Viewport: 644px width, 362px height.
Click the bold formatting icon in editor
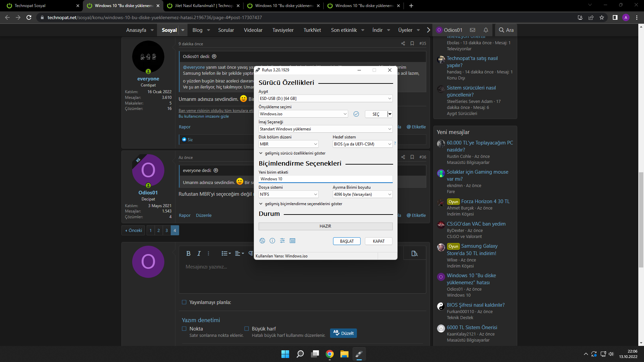click(188, 253)
